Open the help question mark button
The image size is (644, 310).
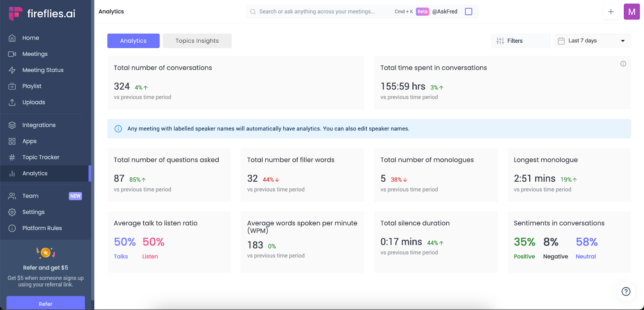(x=626, y=291)
